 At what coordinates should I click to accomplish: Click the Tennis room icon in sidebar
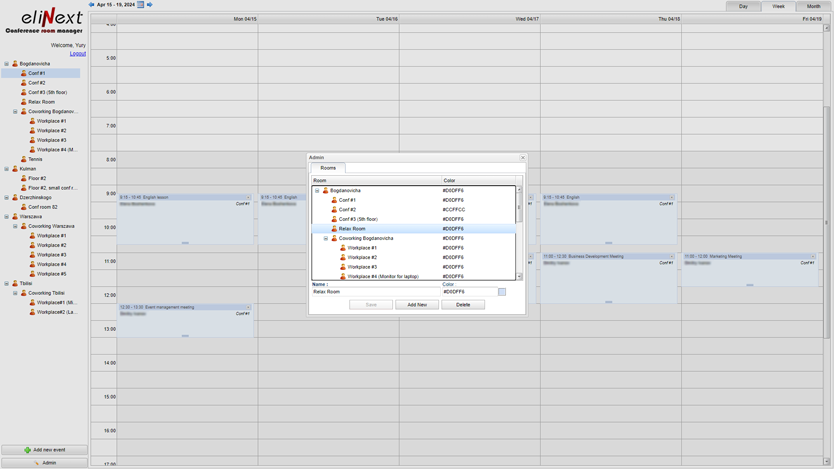pos(24,159)
